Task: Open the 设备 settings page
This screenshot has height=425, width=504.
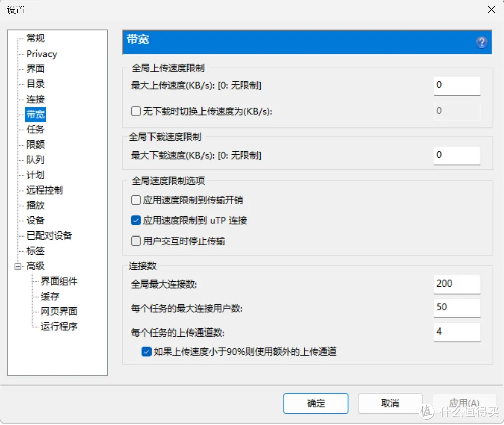Action: 35,220
